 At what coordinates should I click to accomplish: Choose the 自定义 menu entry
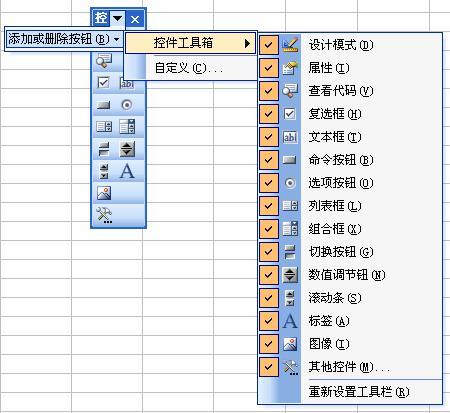[189, 68]
